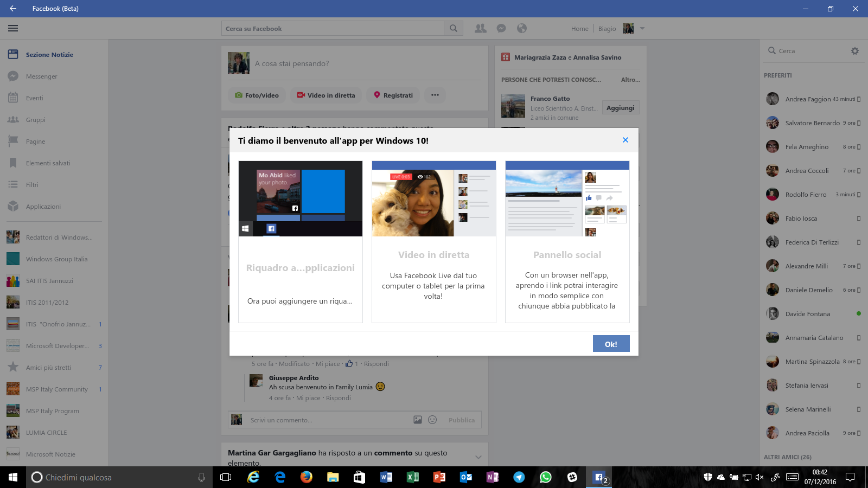Click Pannello social card image
This screenshot has width=868, height=488.
tap(567, 198)
